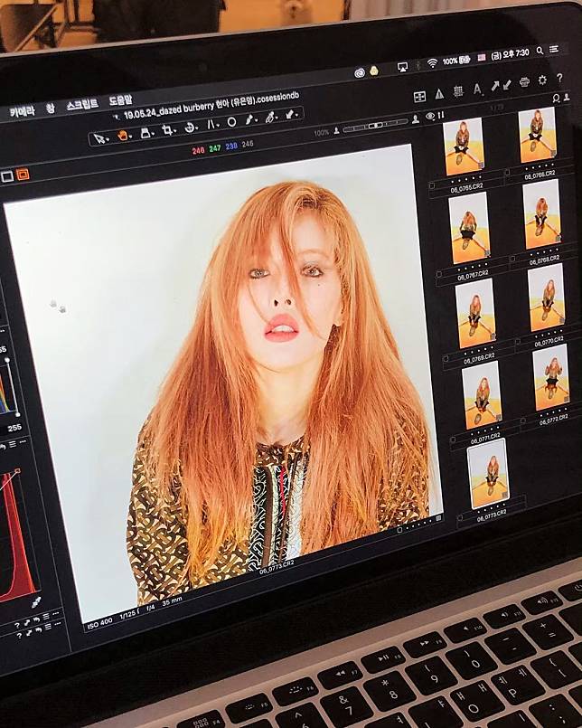
Task: Toggle the orange single viewer mode button
Action: [x=23, y=175]
